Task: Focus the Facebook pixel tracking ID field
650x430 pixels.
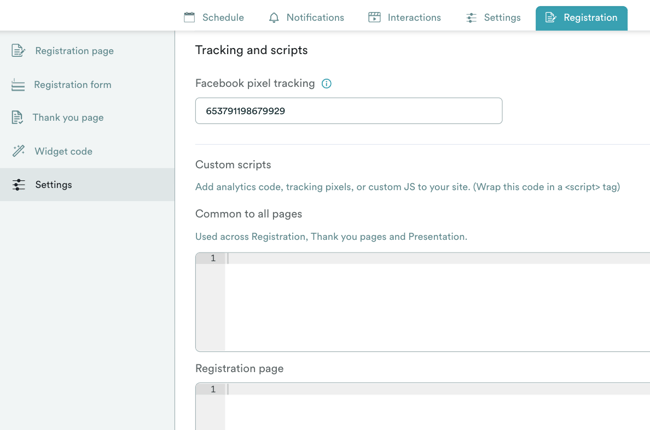Action: [348, 111]
